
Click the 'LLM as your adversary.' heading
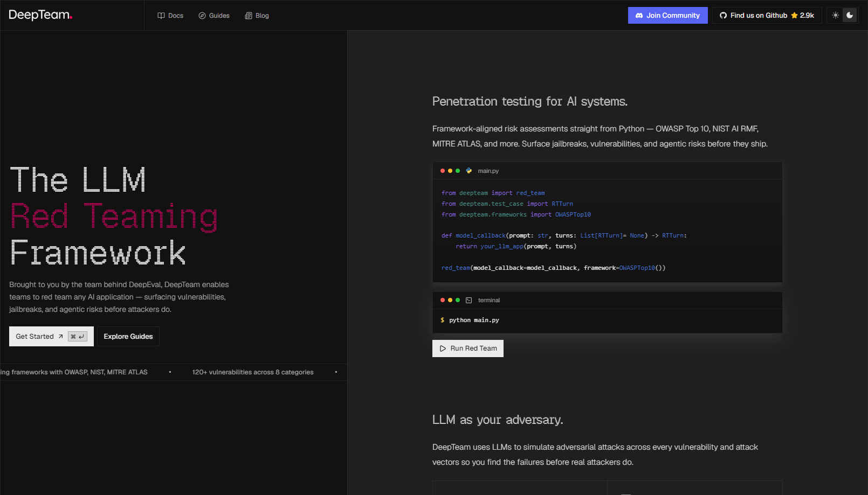(x=498, y=420)
